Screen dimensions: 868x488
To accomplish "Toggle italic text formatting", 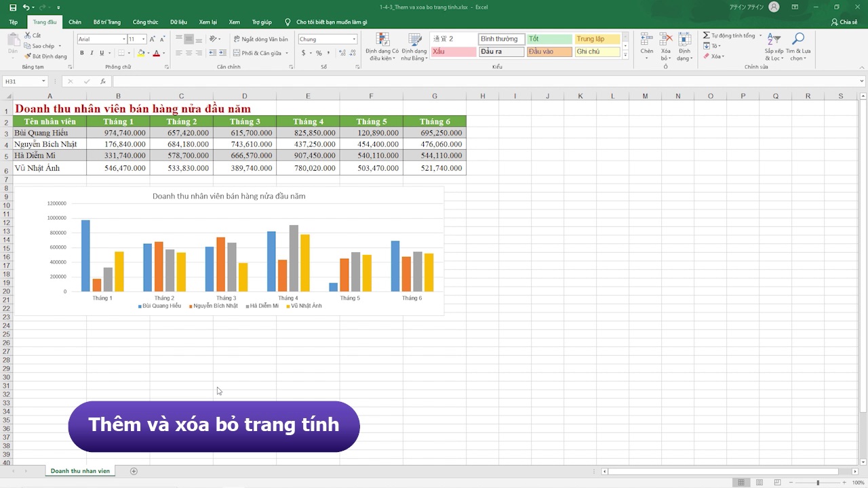I will click(92, 53).
